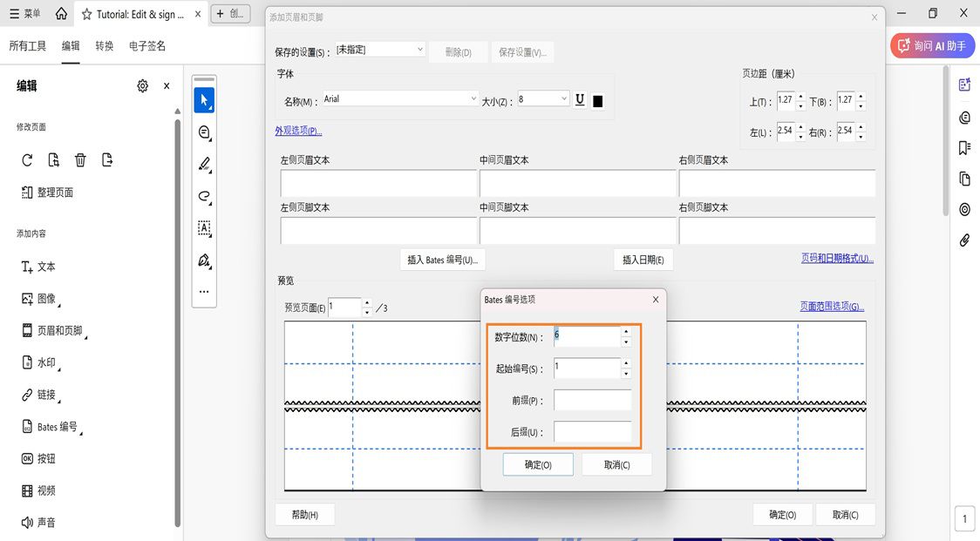
Task: Open the Arial font name dropdown
Action: click(x=474, y=98)
